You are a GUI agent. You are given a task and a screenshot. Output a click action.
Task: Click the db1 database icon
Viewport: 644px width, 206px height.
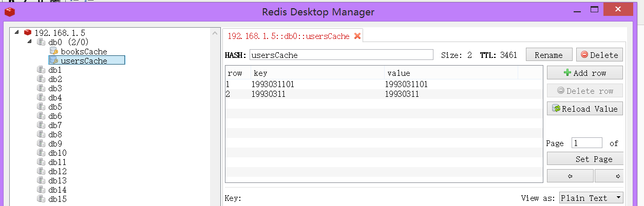click(41, 69)
